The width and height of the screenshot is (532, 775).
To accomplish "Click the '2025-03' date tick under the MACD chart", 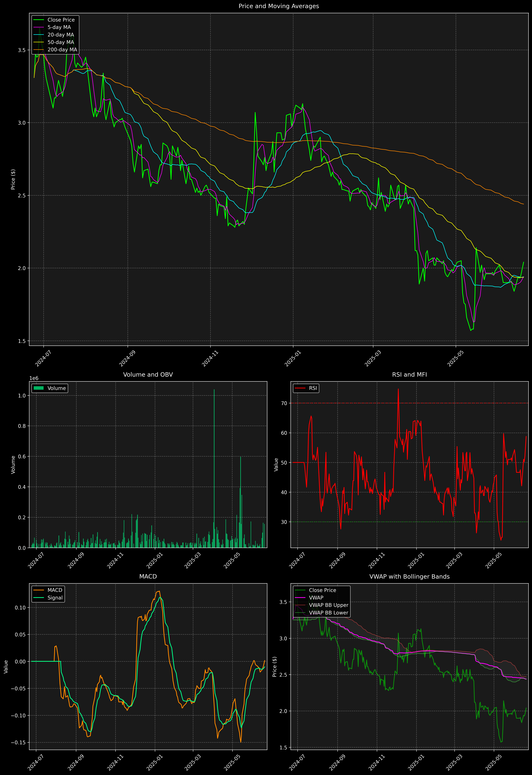I will tap(192, 762).
